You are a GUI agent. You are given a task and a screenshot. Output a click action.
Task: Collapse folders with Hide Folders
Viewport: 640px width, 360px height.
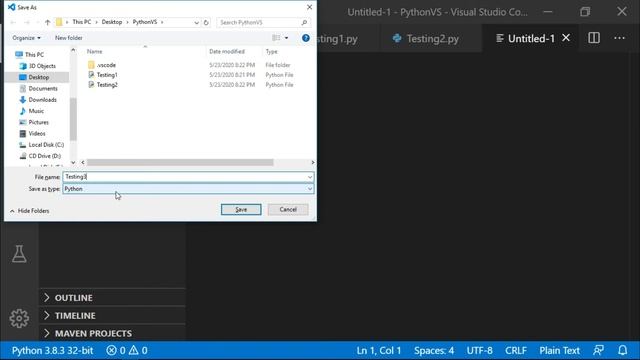(29, 211)
